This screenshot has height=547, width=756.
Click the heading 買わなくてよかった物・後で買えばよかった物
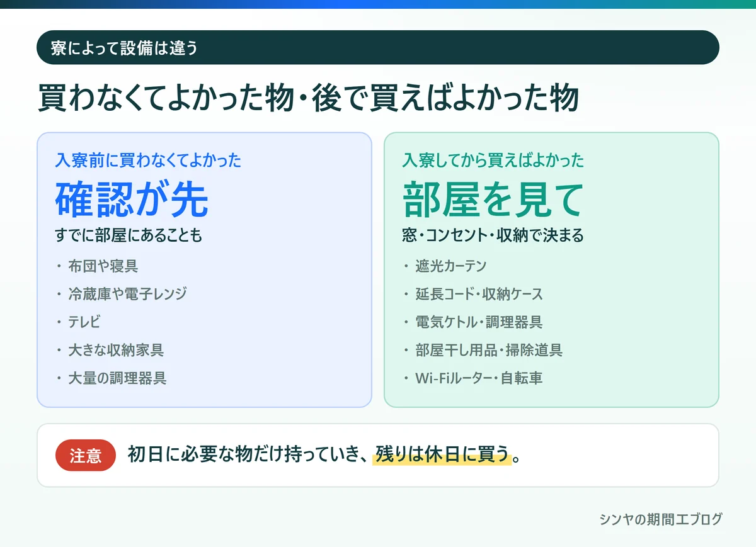point(308,98)
